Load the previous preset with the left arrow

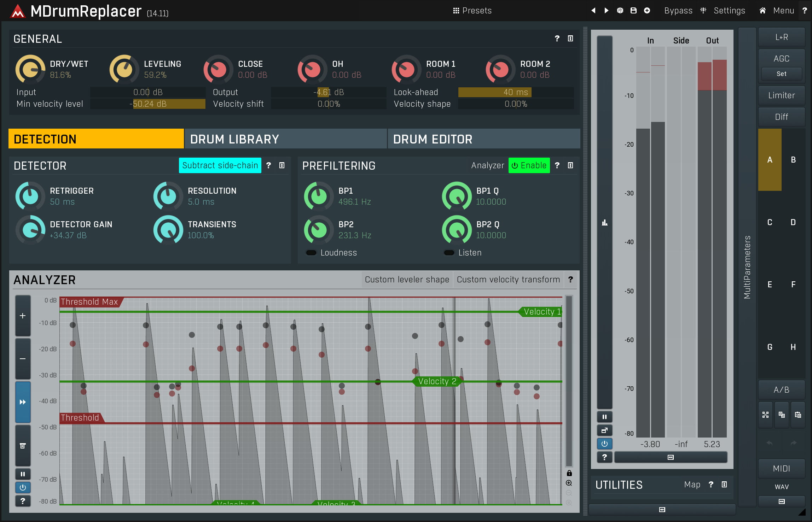click(593, 11)
